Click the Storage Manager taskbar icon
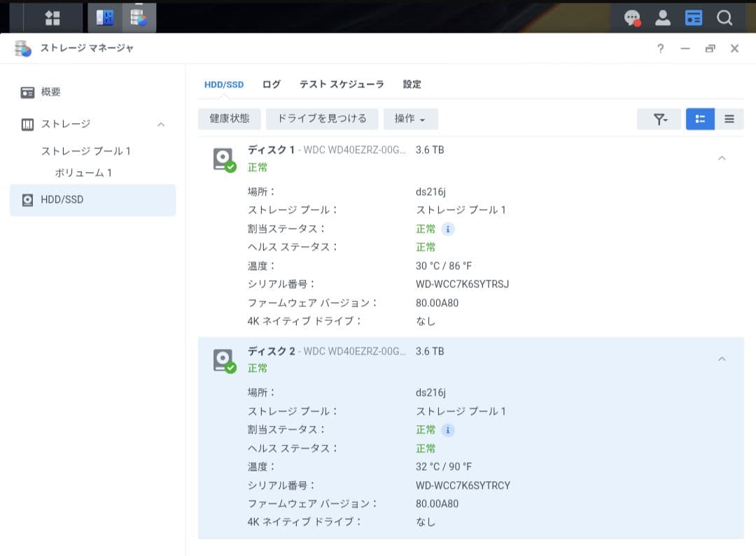The width and height of the screenshot is (756, 556). pyautogui.click(x=139, y=17)
